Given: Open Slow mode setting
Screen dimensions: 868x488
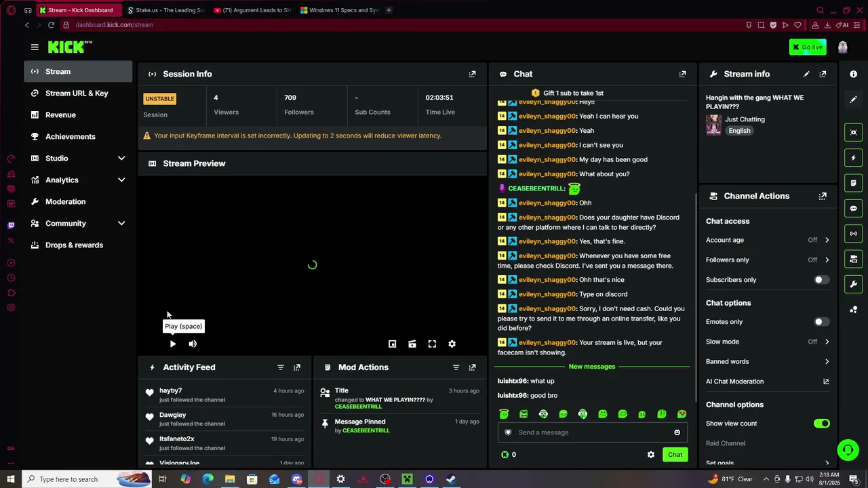Looking at the screenshot, I should coord(768,342).
